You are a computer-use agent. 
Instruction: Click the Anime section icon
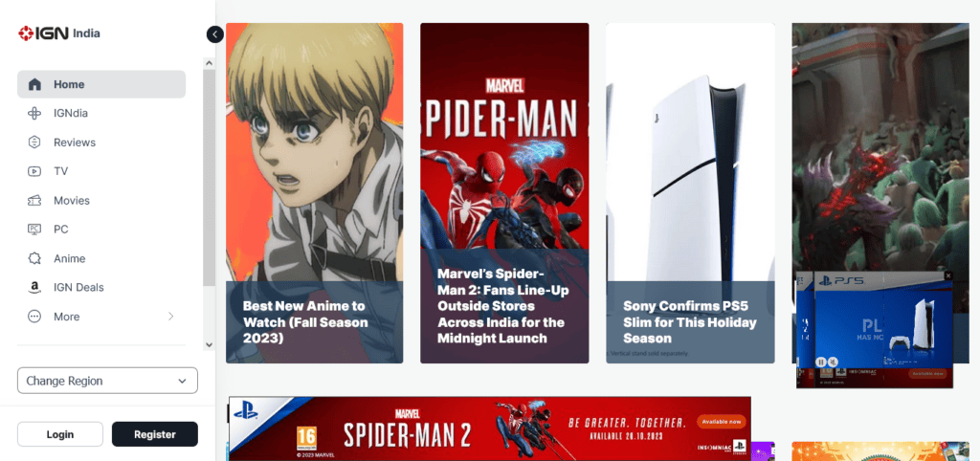(34, 258)
